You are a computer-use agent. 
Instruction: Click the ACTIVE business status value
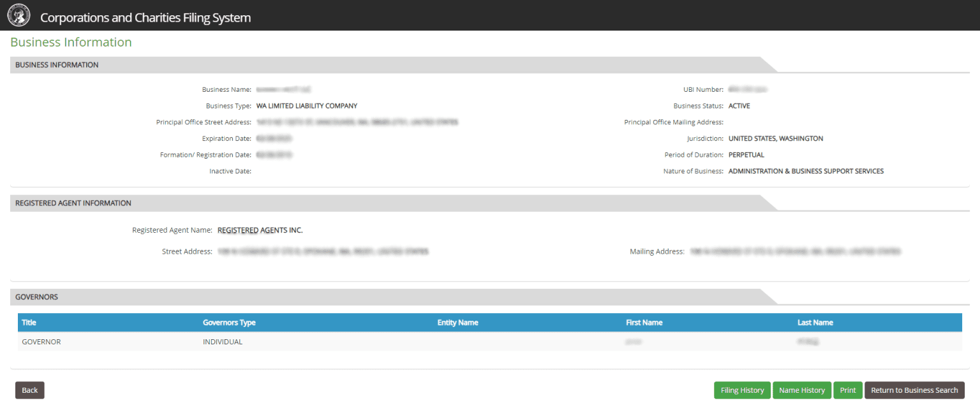point(739,106)
